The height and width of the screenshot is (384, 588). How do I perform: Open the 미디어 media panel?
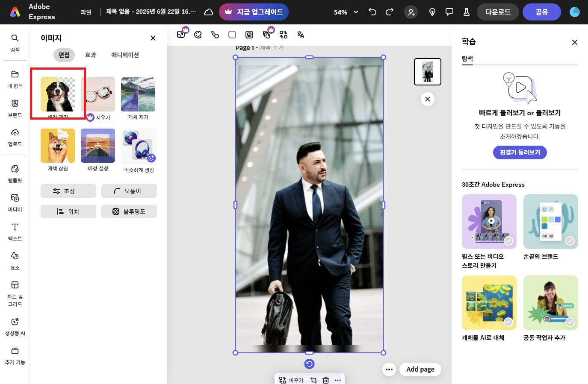pyautogui.click(x=15, y=203)
